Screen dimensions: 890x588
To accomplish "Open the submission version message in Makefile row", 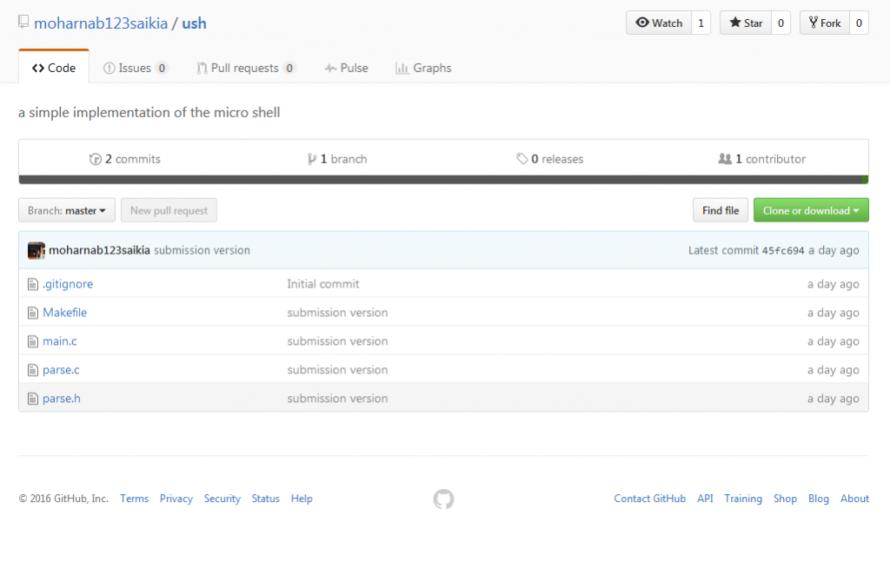I will pyautogui.click(x=338, y=313).
